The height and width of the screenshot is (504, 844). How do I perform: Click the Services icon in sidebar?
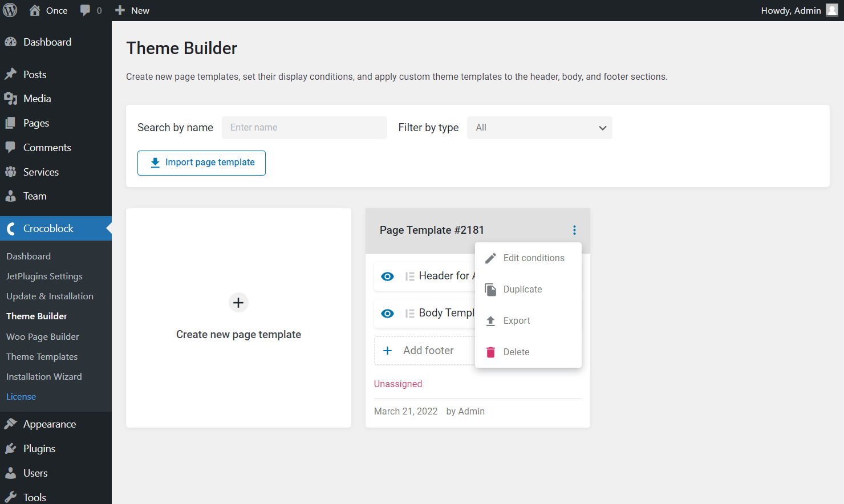point(11,172)
